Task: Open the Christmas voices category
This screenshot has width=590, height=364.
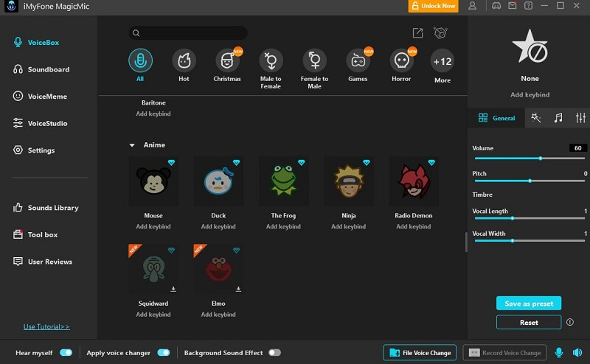Action: coord(227,60)
